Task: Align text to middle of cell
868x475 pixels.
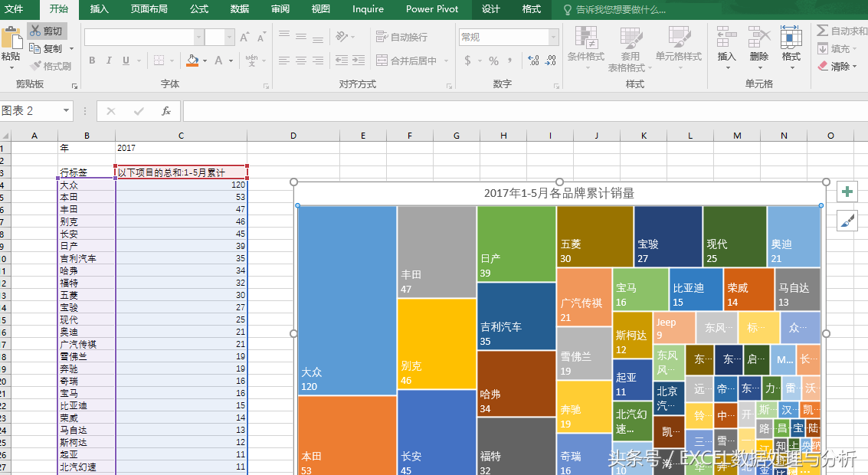Action: (x=301, y=37)
